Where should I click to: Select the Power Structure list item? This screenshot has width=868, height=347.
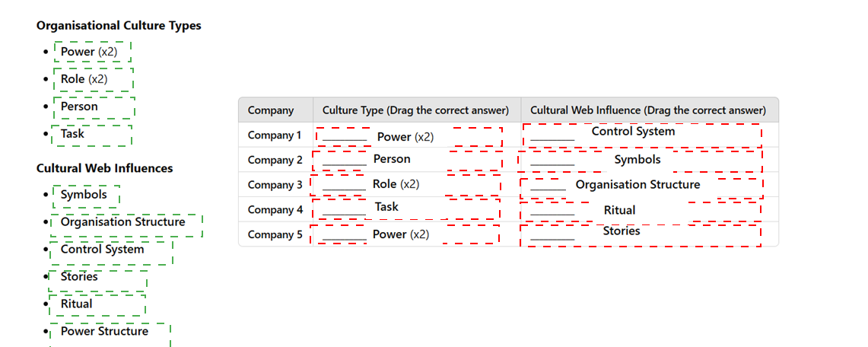pos(110,335)
